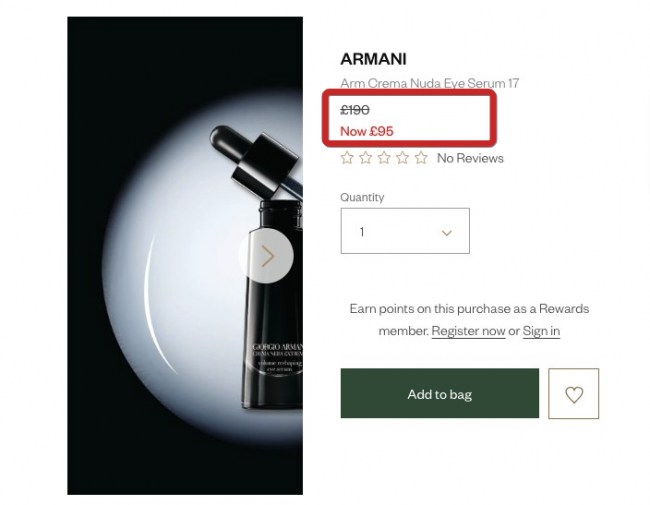Click the next image arrow on product photo

coord(267,256)
